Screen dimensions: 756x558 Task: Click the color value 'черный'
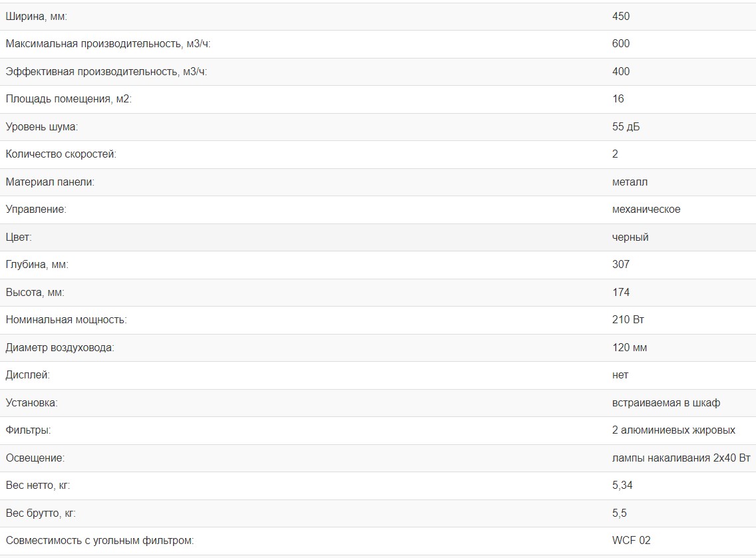[630, 237]
